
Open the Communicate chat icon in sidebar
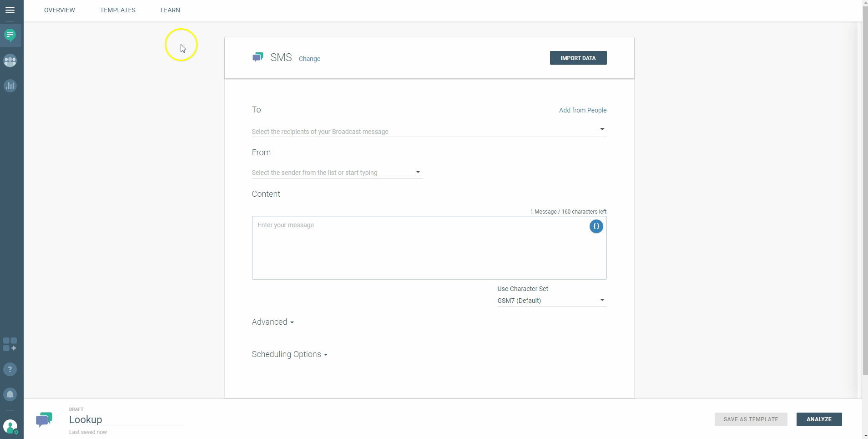[10, 35]
